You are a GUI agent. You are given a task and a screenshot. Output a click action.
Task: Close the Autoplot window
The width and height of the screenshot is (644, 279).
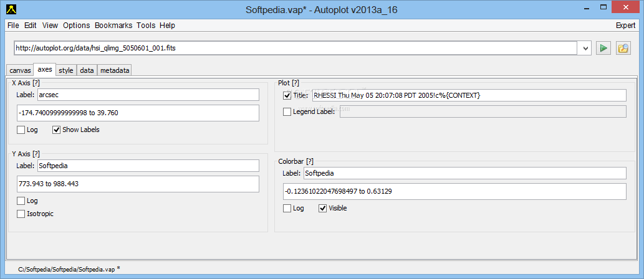[625, 7]
